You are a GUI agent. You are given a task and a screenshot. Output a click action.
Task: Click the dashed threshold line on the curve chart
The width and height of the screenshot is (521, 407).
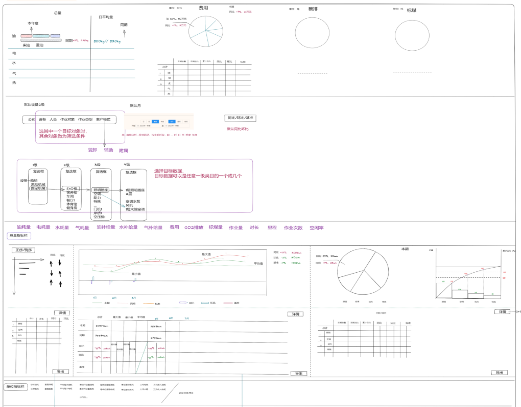pyautogui.click(x=468, y=277)
